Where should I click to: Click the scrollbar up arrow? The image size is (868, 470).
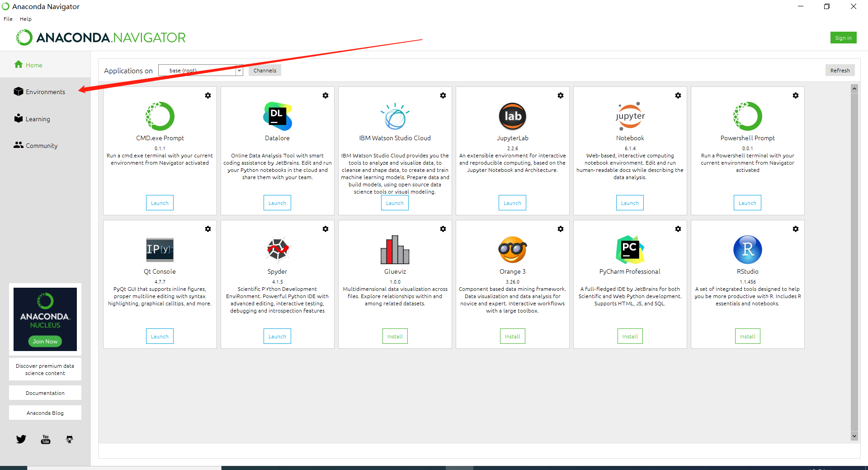854,89
